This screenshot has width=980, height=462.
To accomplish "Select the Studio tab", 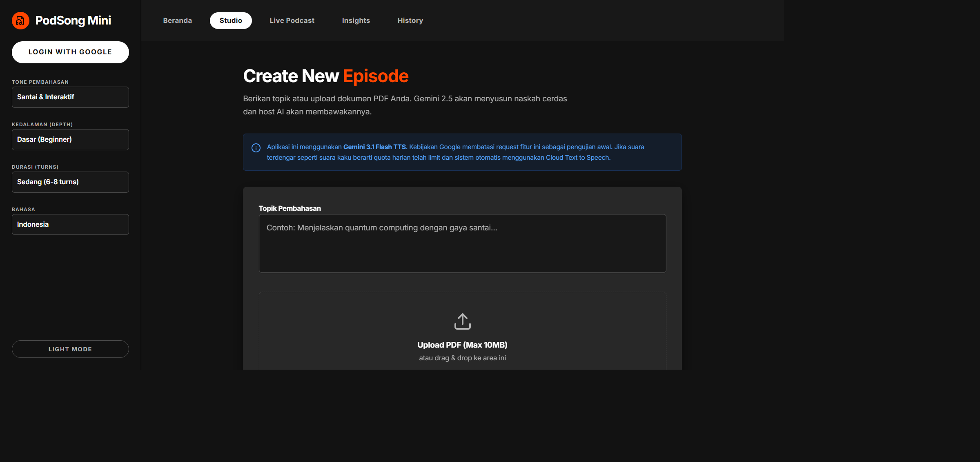I will [231, 20].
